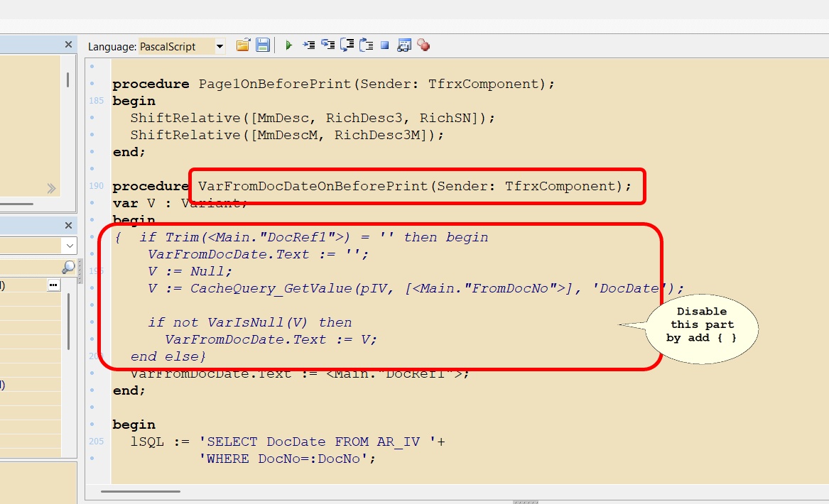Click line number 205 in the gutter
This screenshot has width=829, height=504.
[96, 441]
